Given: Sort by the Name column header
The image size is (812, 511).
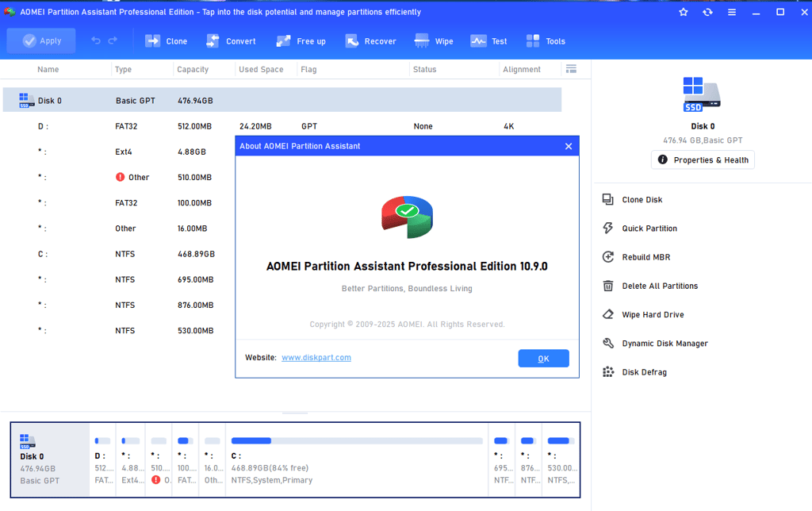Looking at the screenshot, I should pyautogui.click(x=48, y=70).
